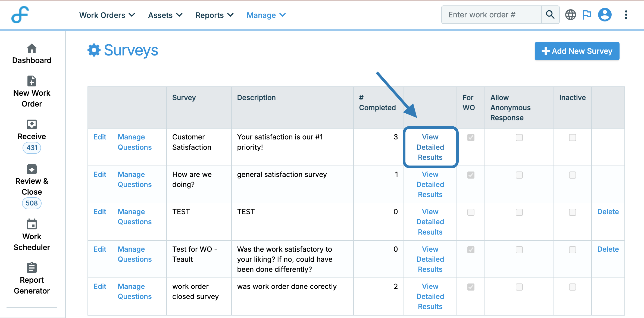Click in the Enter work order # field
Viewport: 644px width, 318px height.
(x=491, y=15)
